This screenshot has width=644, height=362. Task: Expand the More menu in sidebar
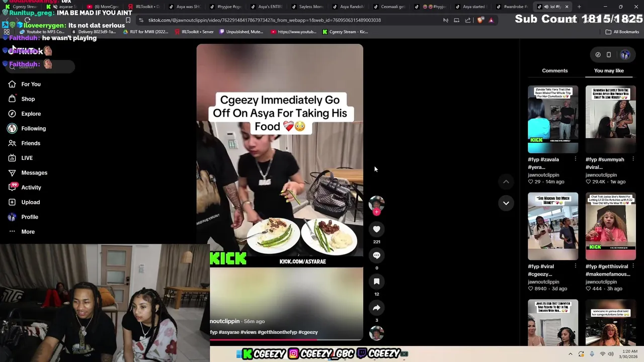tap(21, 232)
